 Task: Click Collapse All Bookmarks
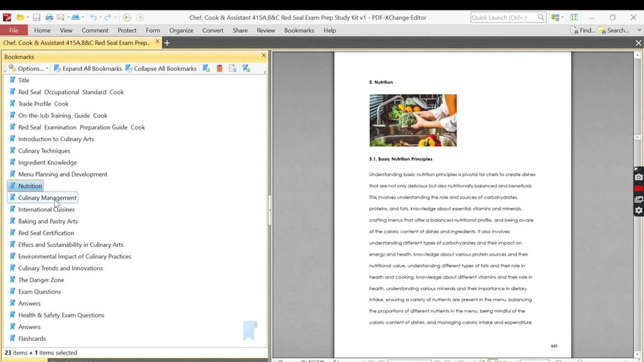point(161,68)
